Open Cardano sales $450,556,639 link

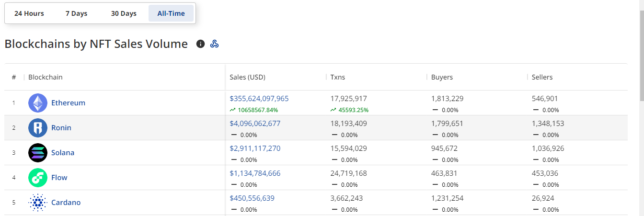(252, 198)
